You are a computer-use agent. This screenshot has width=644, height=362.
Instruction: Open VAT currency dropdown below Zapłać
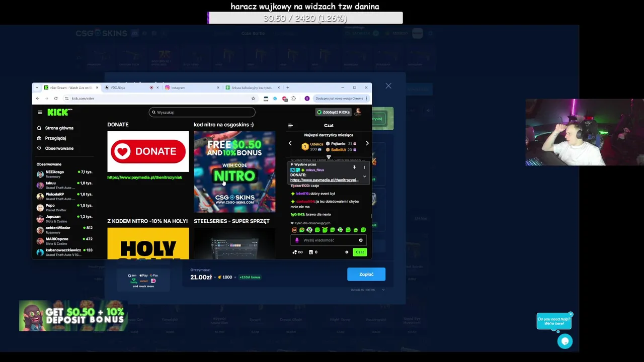coord(368,290)
